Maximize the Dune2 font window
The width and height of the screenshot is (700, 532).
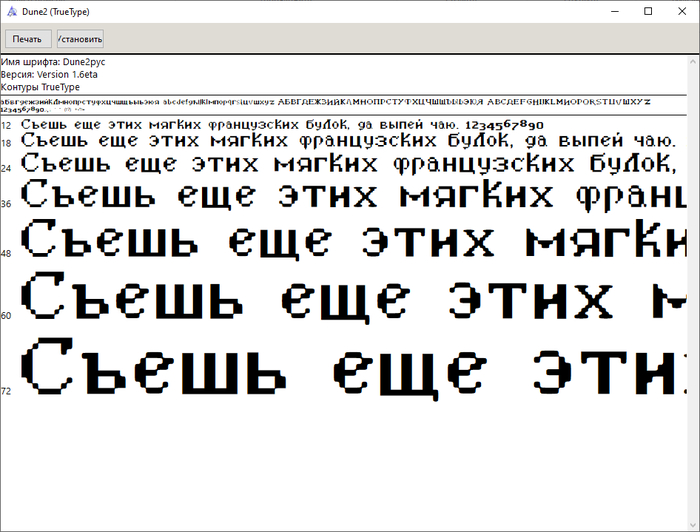648,12
